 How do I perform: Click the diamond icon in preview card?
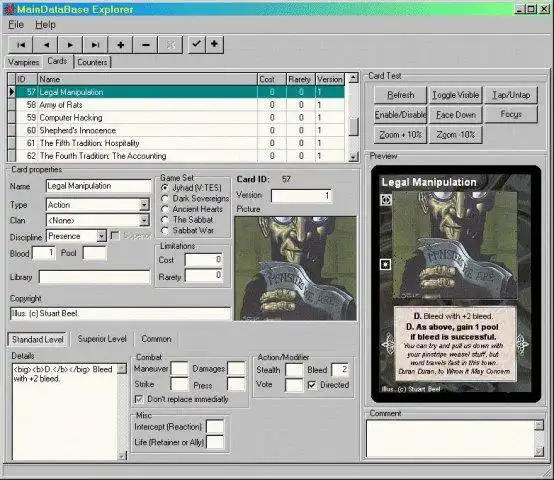[x=385, y=200]
